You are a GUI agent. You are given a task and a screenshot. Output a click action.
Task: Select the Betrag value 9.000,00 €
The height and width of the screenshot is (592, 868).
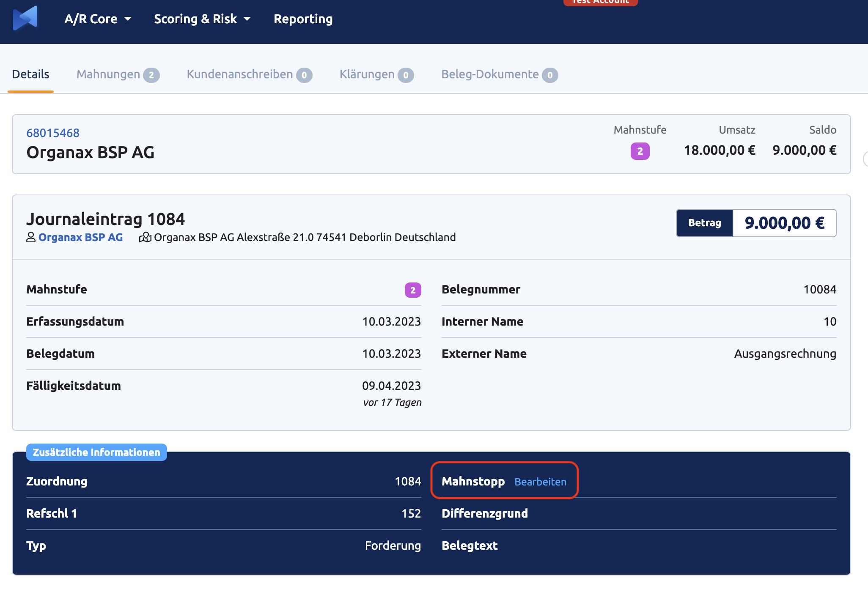(785, 223)
